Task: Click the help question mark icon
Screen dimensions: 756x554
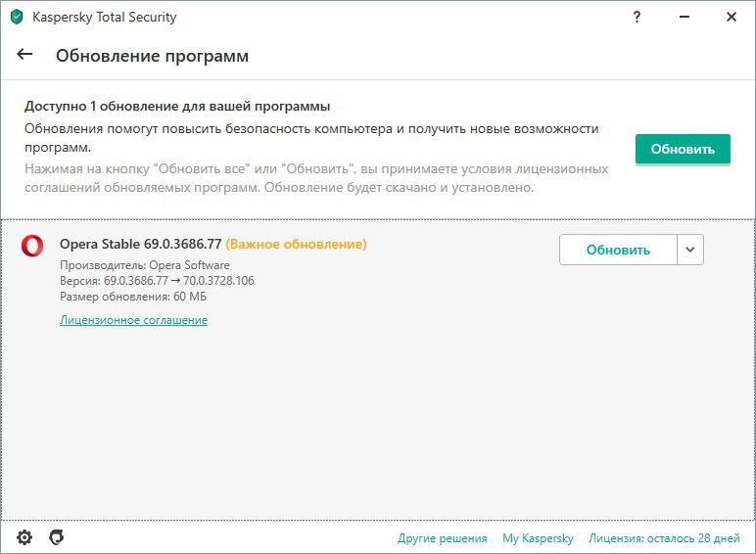Action: pos(637,17)
